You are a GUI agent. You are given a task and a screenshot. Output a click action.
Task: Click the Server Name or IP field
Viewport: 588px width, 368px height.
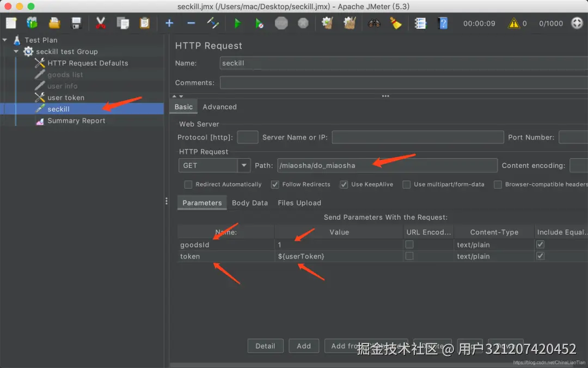coord(418,137)
